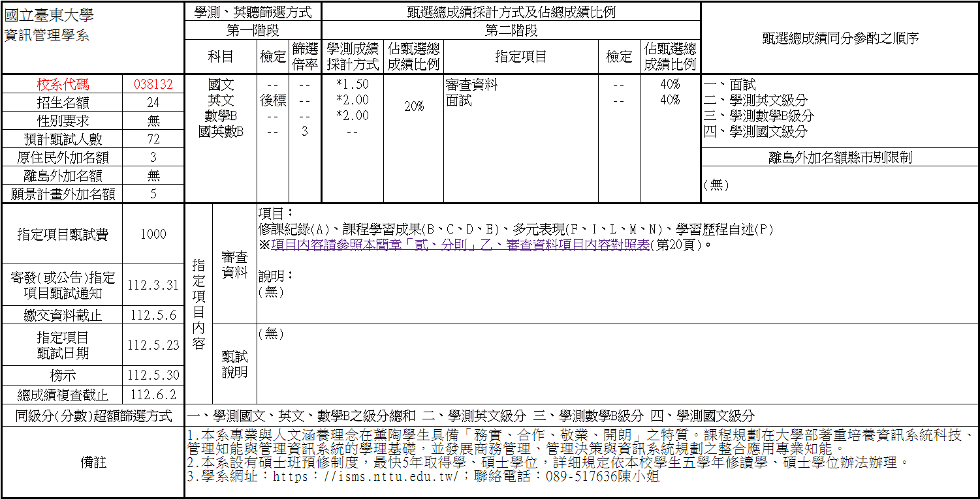Click the subject 國英數B
The width and height of the screenshot is (980, 499).
(x=221, y=131)
